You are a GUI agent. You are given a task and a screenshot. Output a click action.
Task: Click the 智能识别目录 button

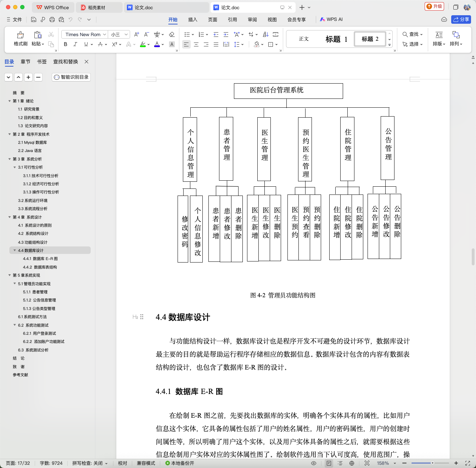(x=71, y=77)
